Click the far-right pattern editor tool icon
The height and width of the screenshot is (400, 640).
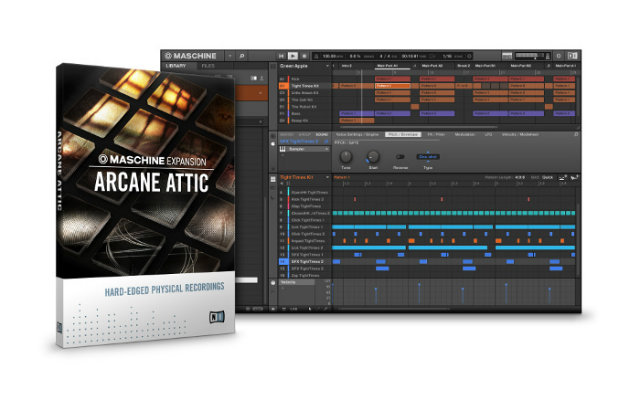click(574, 178)
